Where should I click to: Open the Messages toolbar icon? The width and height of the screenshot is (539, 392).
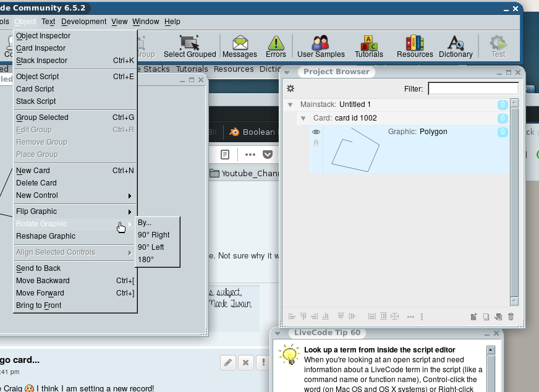240,46
